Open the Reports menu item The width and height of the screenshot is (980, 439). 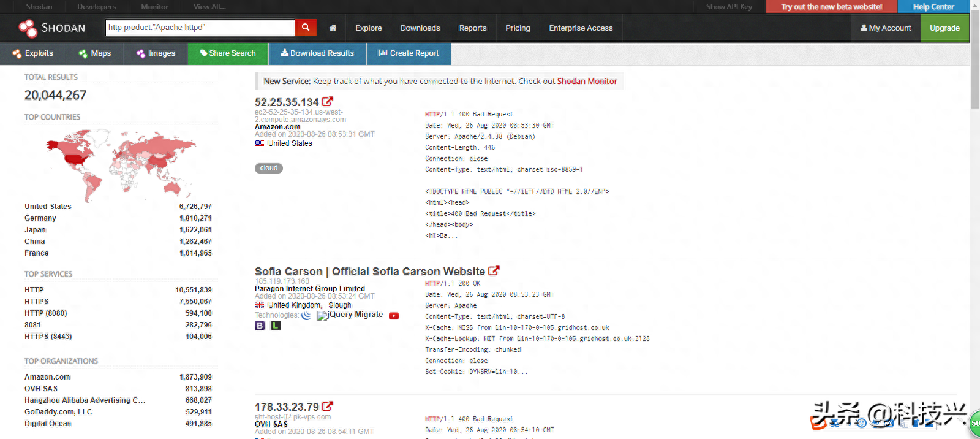click(x=473, y=28)
